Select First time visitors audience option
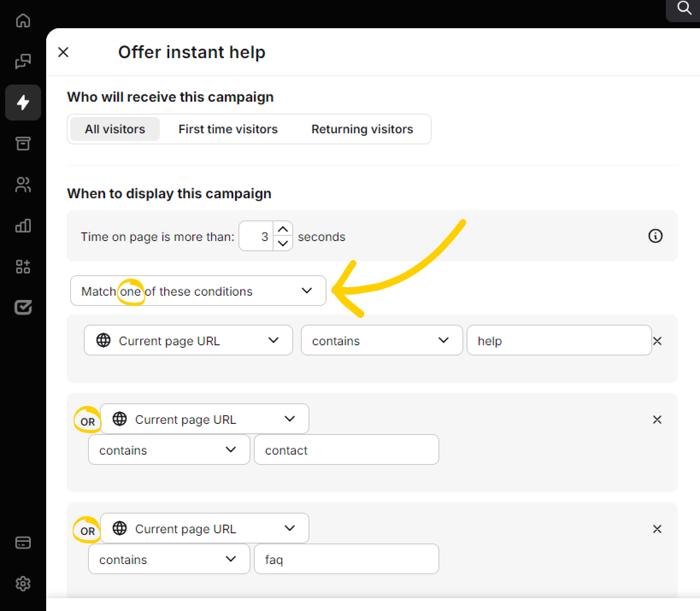Image resolution: width=700 pixels, height=611 pixels. coord(228,129)
